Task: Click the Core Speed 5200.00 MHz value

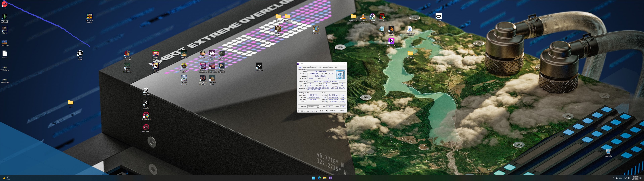Action: 313,95
